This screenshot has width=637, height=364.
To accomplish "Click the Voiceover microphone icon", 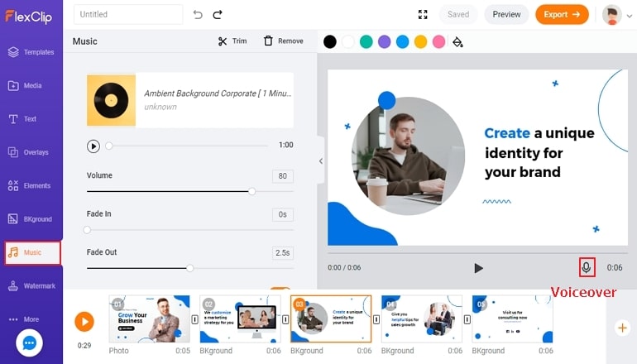I will (x=587, y=267).
